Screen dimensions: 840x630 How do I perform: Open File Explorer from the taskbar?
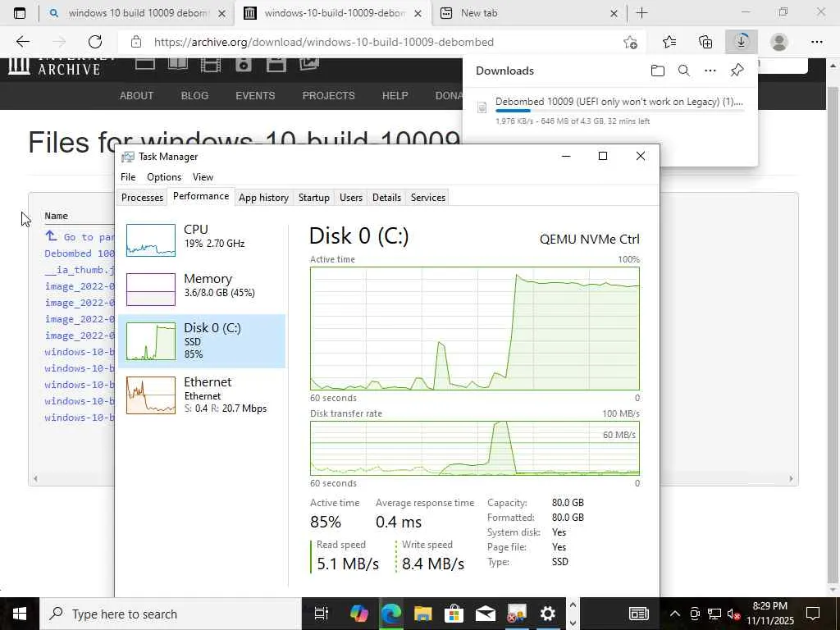(422, 614)
